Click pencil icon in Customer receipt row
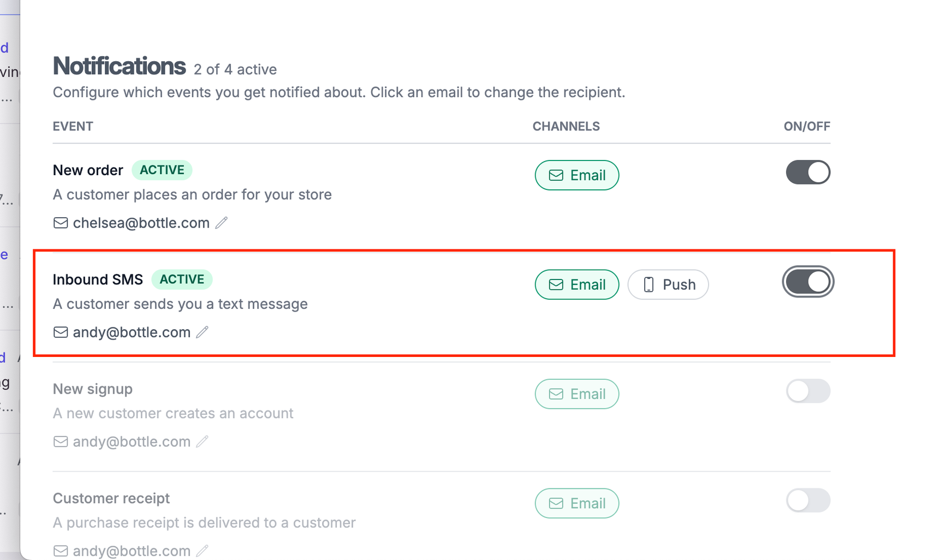Screen dimensions: 939x560 (x=202, y=550)
